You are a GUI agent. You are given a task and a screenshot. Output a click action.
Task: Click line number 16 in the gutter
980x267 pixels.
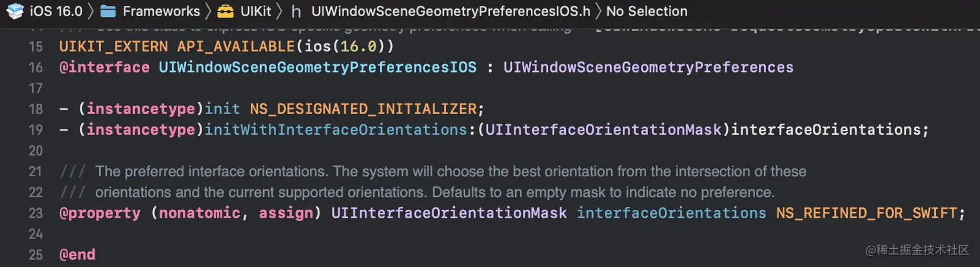pyautogui.click(x=36, y=67)
